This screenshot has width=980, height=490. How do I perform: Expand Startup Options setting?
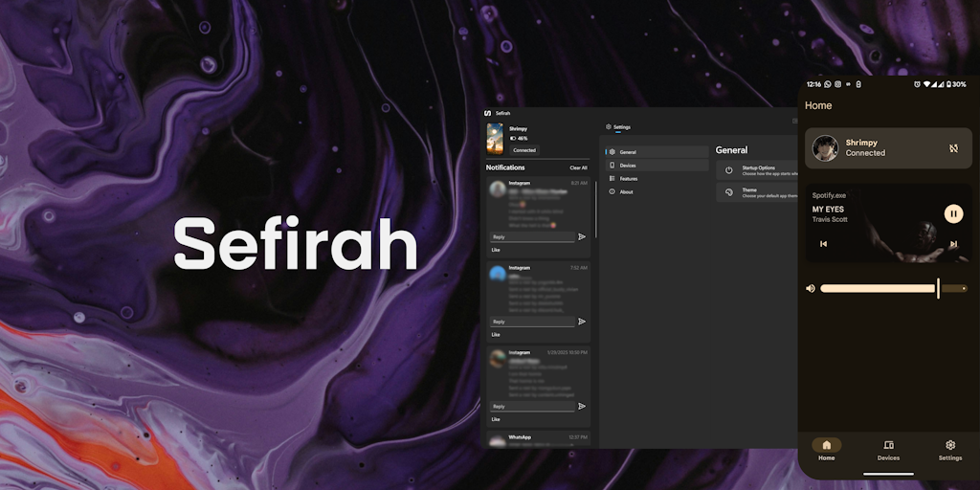(x=757, y=170)
